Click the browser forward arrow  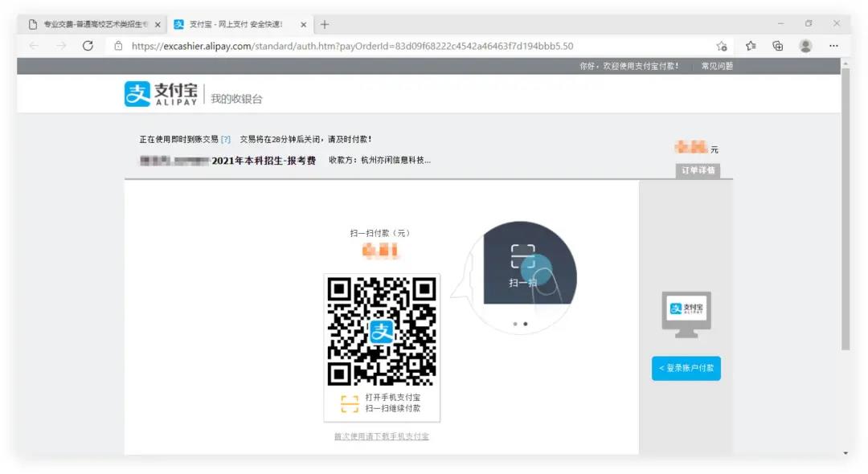(x=61, y=46)
